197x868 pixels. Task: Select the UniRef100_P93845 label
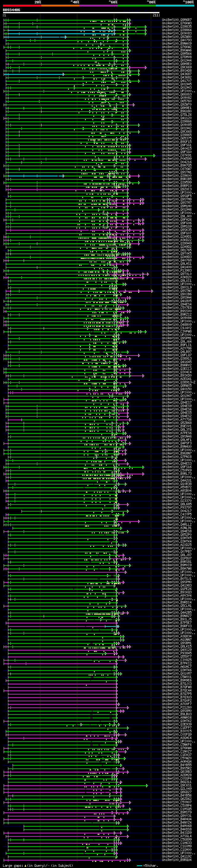(x=177, y=653)
